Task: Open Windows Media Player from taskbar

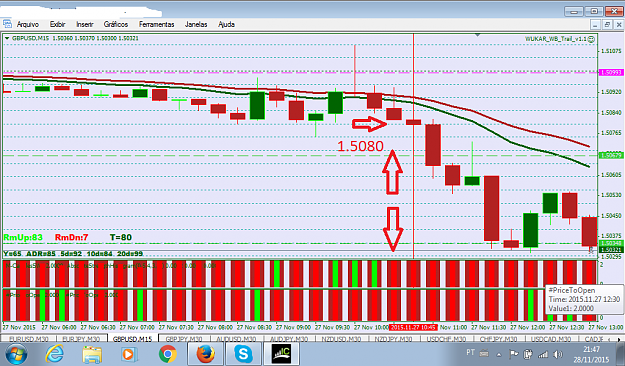Action: coord(130,354)
